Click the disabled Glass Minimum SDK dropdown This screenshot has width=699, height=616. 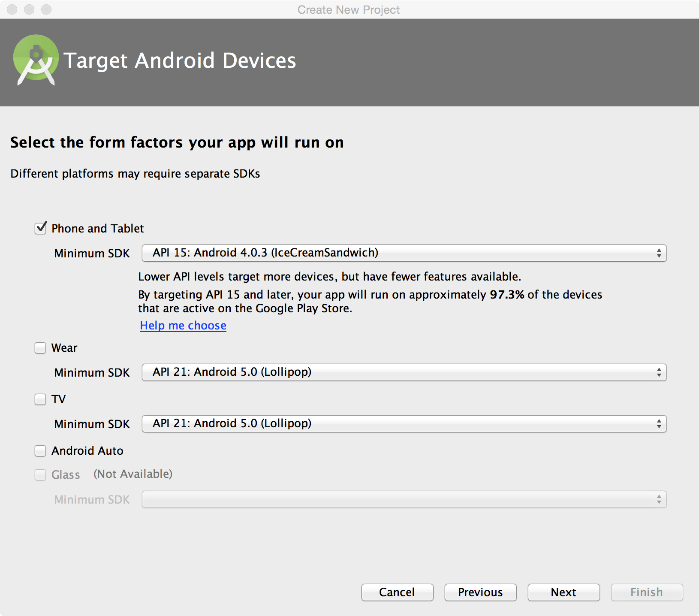(x=404, y=499)
